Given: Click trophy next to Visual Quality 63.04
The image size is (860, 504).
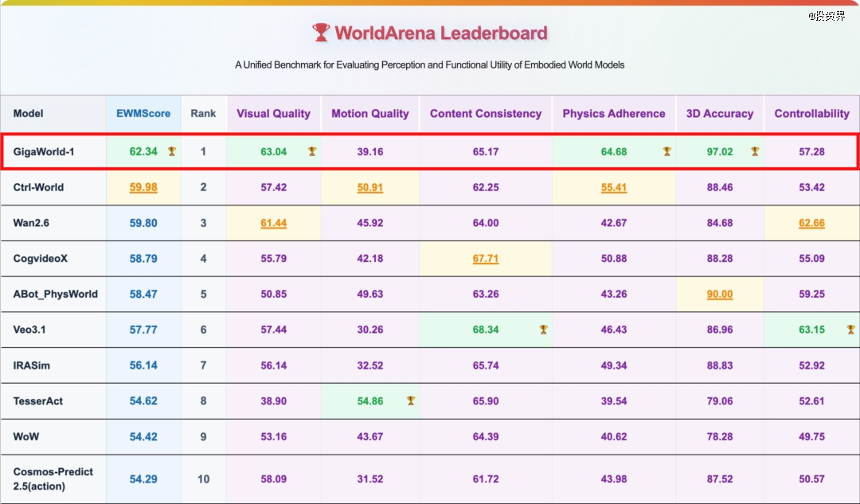Looking at the screenshot, I should tap(312, 151).
